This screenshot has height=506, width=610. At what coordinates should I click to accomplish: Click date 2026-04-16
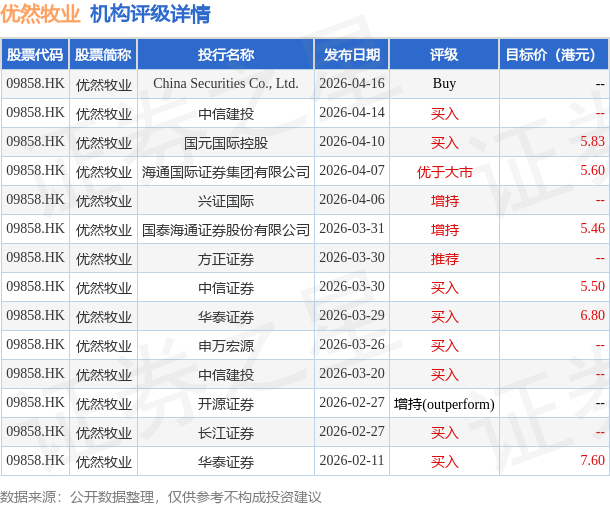coord(352,84)
